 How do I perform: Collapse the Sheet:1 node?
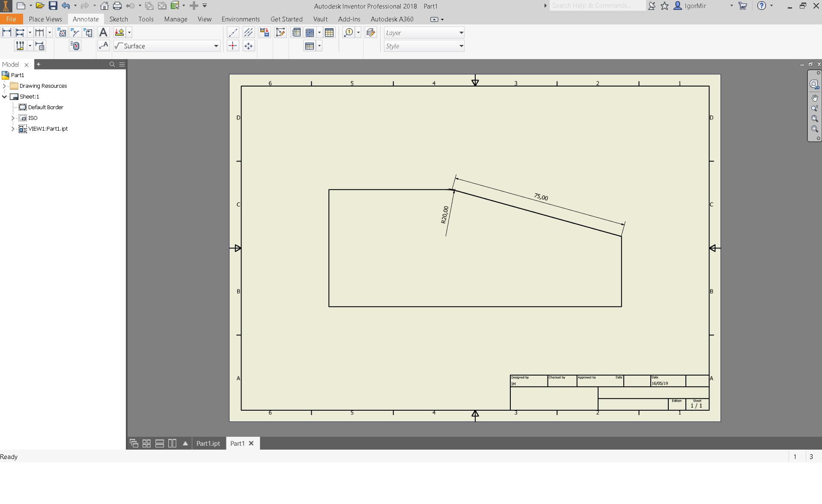pyautogui.click(x=4, y=96)
